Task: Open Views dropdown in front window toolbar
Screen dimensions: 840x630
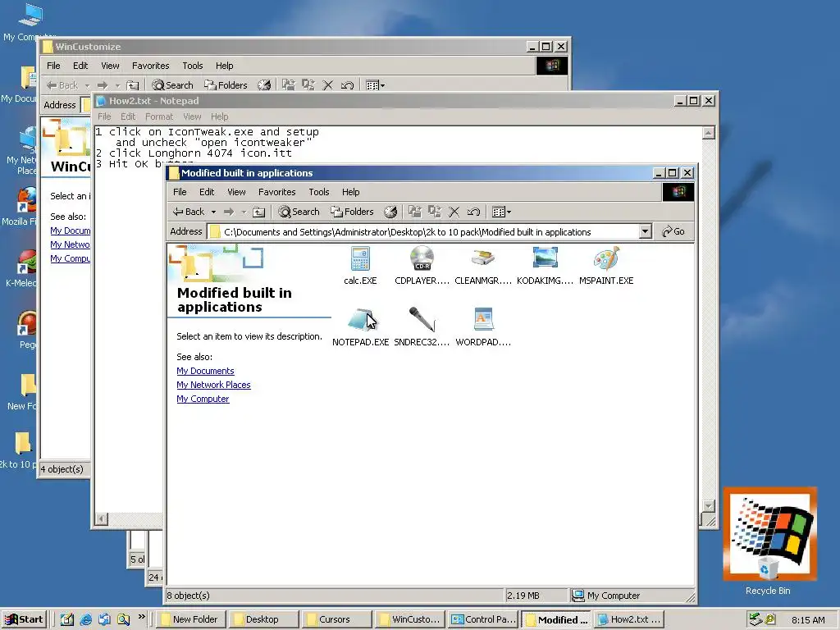Action: 501,212
